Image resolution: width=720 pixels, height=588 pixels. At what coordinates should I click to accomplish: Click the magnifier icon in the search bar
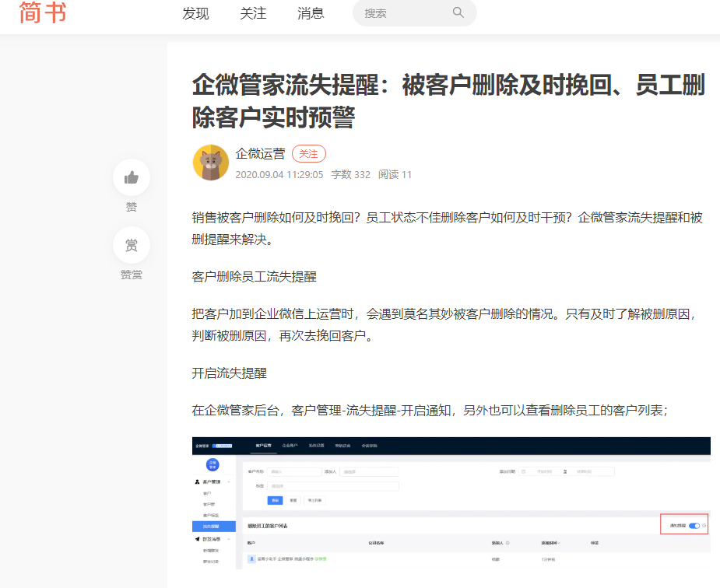[458, 13]
